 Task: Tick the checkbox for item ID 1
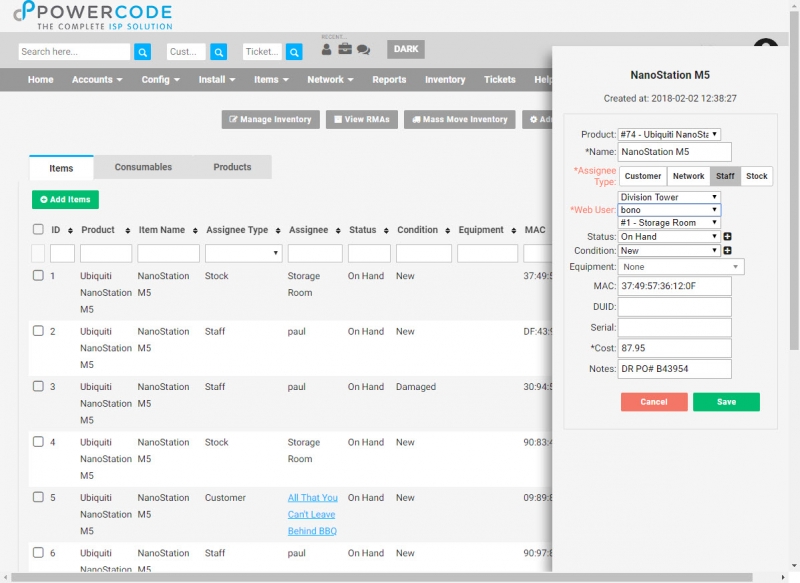click(38, 275)
